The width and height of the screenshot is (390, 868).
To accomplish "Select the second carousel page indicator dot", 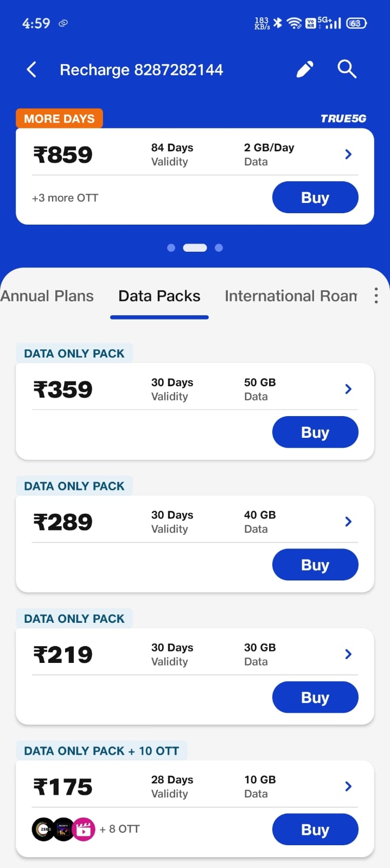I will click(x=195, y=247).
